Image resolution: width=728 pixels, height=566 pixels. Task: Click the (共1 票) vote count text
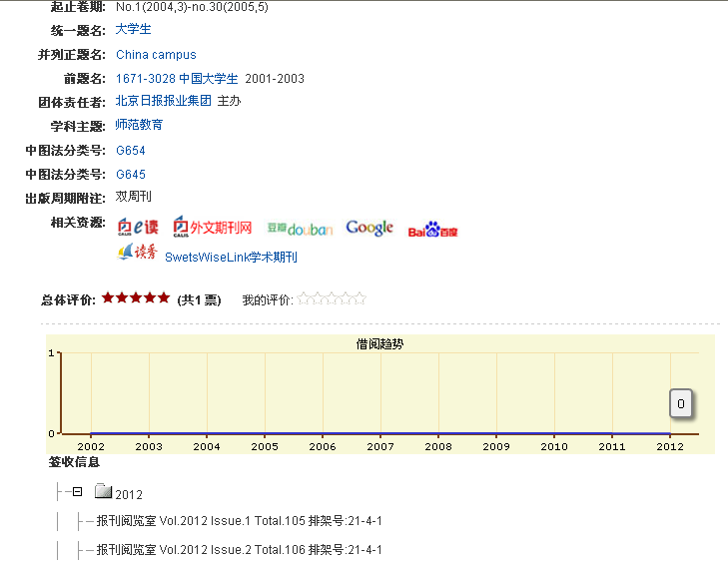(199, 300)
